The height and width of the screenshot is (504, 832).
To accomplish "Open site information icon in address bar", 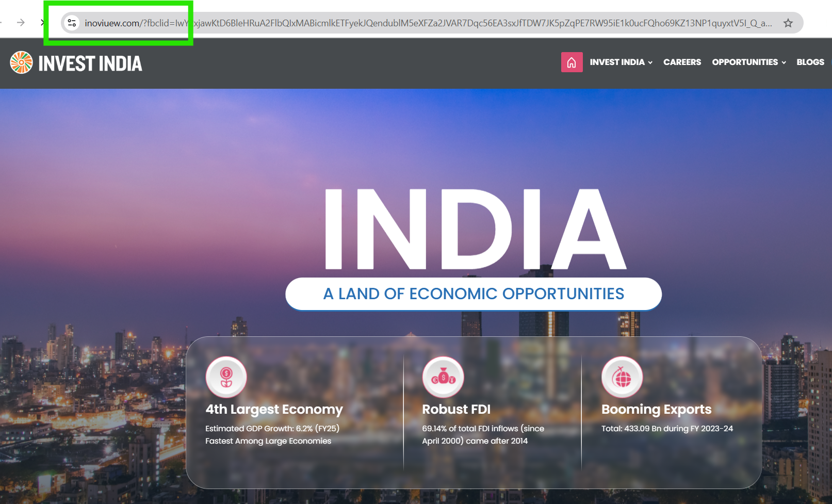I will [72, 23].
